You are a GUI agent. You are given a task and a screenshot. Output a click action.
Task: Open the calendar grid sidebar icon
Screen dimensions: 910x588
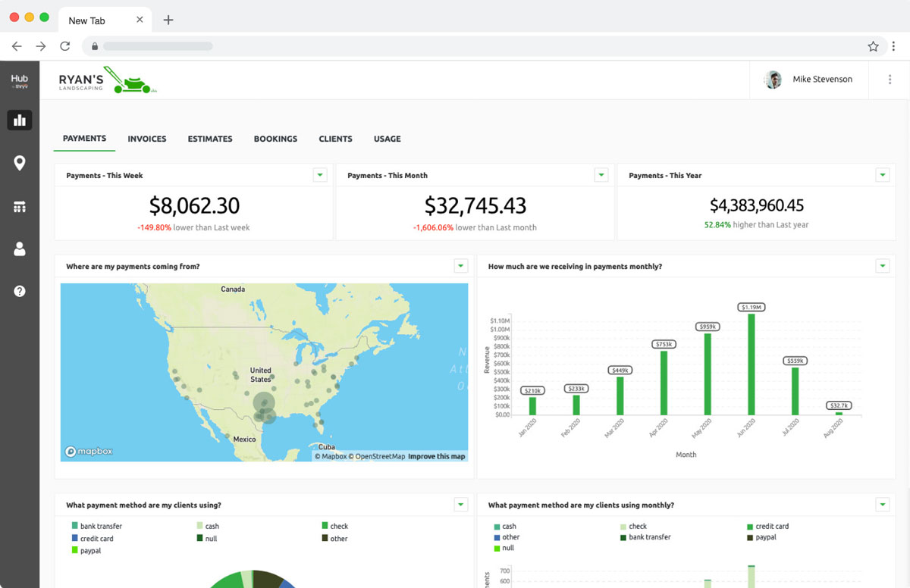coord(20,207)
